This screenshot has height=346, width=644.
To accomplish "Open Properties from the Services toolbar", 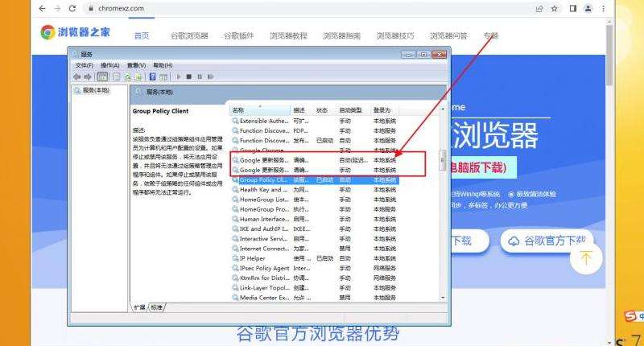I will click(x=117, y=76).
